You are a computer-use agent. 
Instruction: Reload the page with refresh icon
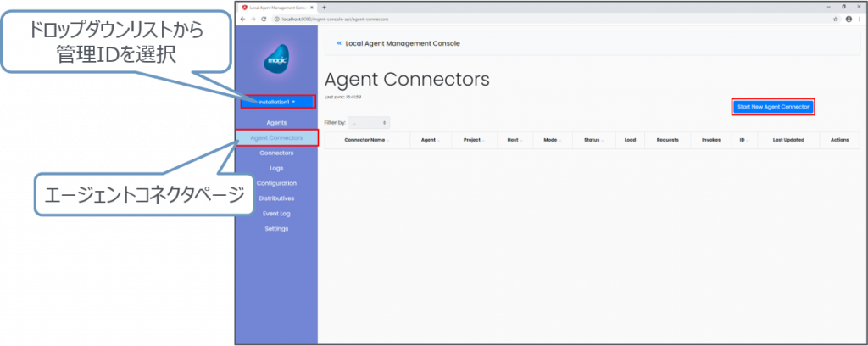263,18
